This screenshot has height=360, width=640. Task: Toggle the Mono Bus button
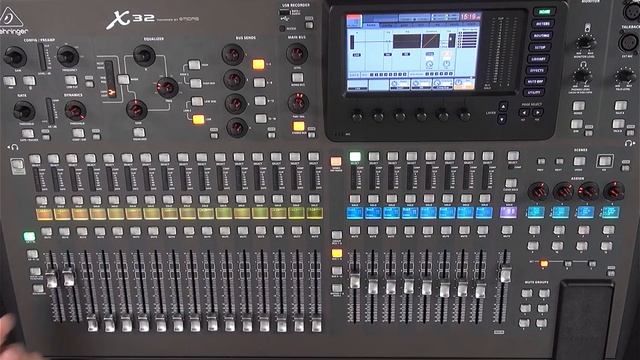tap(298, 78)
